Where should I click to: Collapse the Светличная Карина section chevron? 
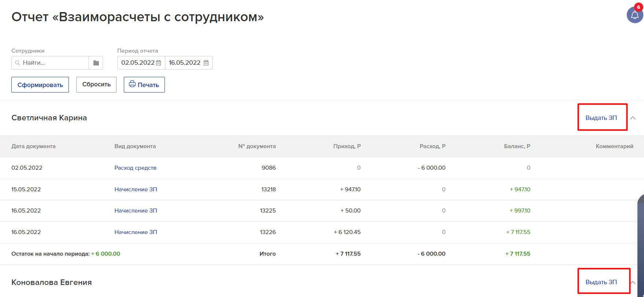pyautogui.click(x=633, y=118)
